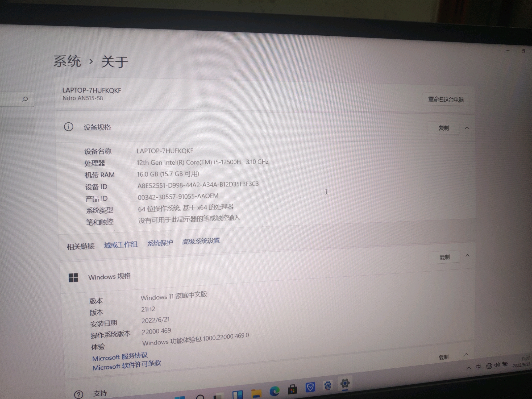The image size is (532, 399).
Task: Click the product ID 00342-30557-91055-AAOEM
Action: (x=178, y=197)
